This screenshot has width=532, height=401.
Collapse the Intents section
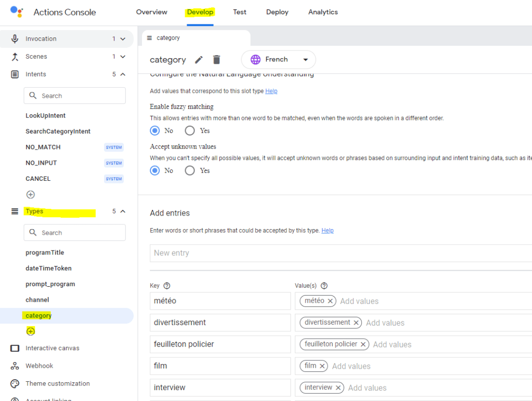123,74
